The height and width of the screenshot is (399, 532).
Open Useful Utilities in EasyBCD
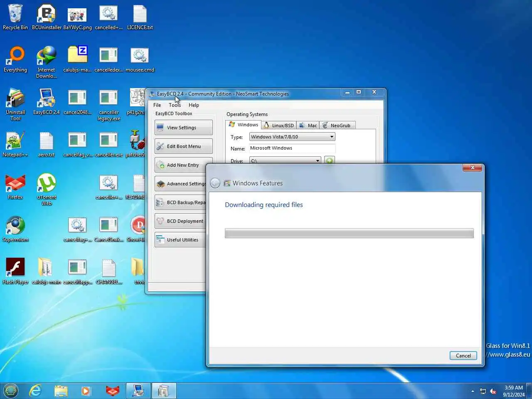pyautogui.click(x=180, y=240)
